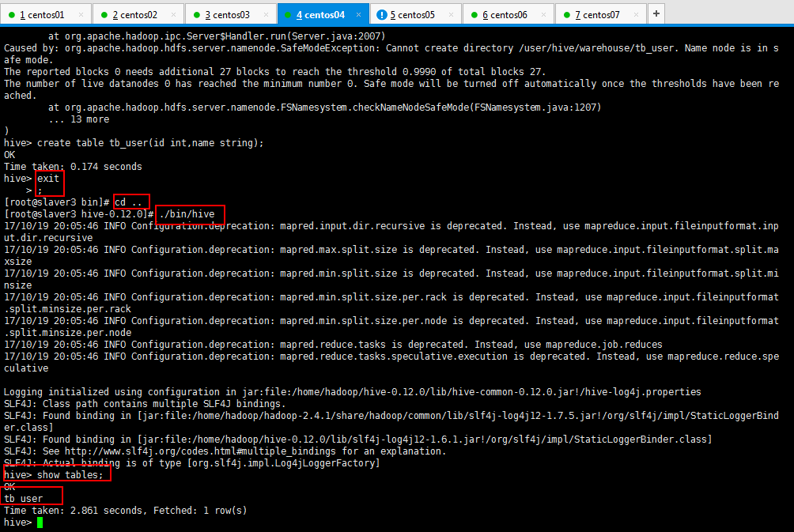This screenshot has height=532, width=794.
Task: Click the '... 13 more' stack trace line
Action: coord(78,119)
